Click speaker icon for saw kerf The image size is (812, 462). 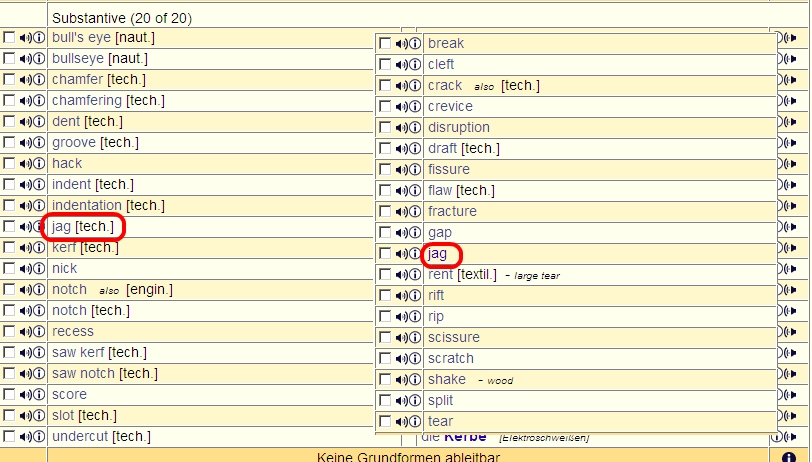point(25,353)
